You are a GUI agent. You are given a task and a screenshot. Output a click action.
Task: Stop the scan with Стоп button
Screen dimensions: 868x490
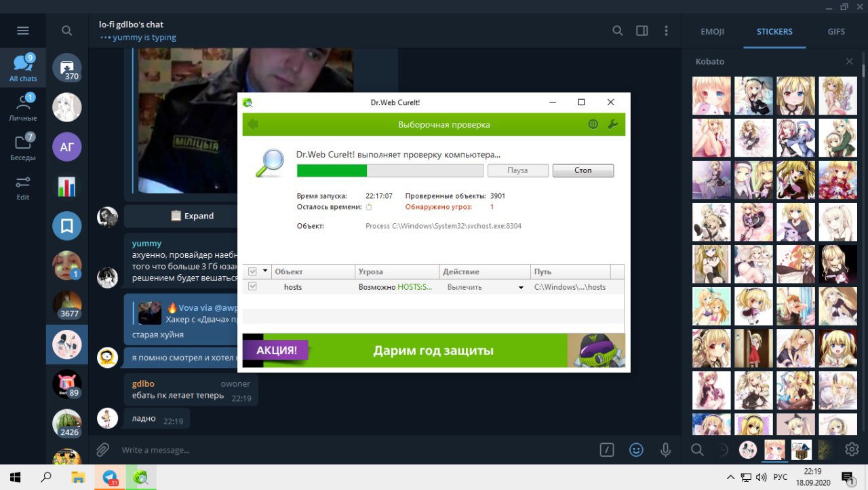tap(583, 170)
